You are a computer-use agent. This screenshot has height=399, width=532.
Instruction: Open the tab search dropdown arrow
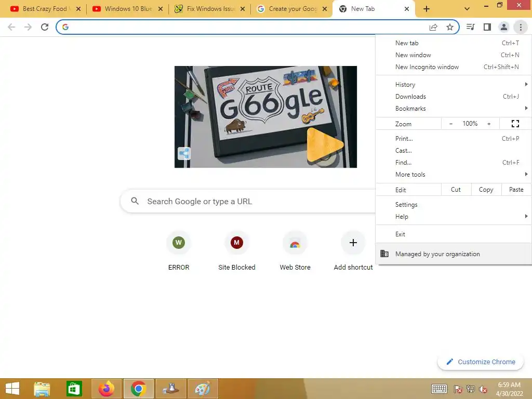point(467,9)
